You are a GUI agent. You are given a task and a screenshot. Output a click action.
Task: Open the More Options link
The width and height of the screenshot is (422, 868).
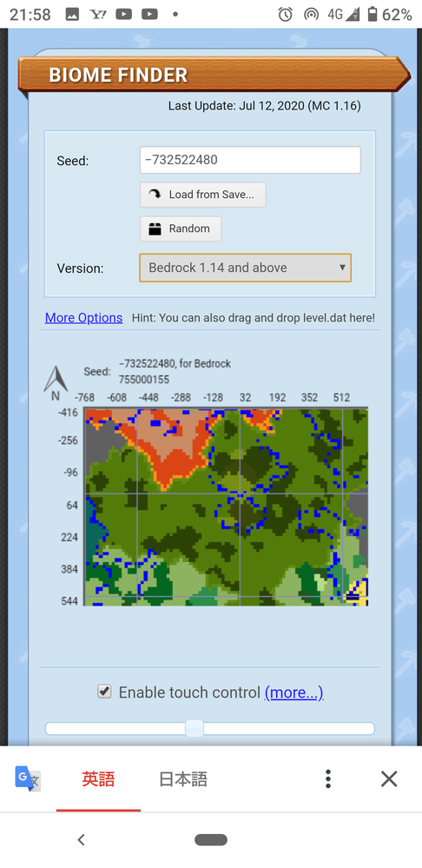tap(83, 318)
